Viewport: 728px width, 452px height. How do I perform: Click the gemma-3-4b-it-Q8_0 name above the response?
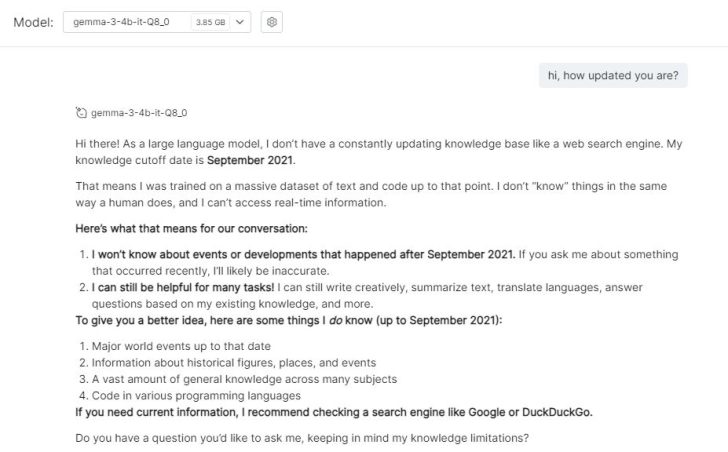(139, 113)
